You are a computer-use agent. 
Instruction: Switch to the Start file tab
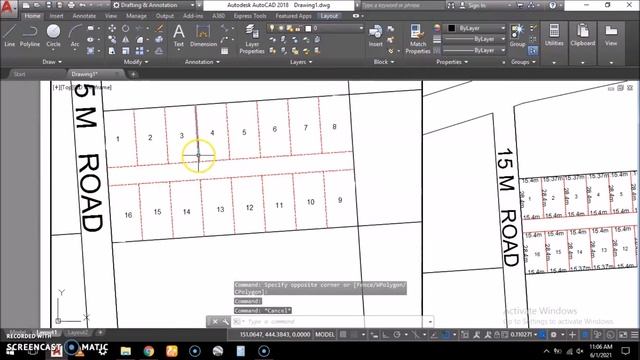(20, 74)
